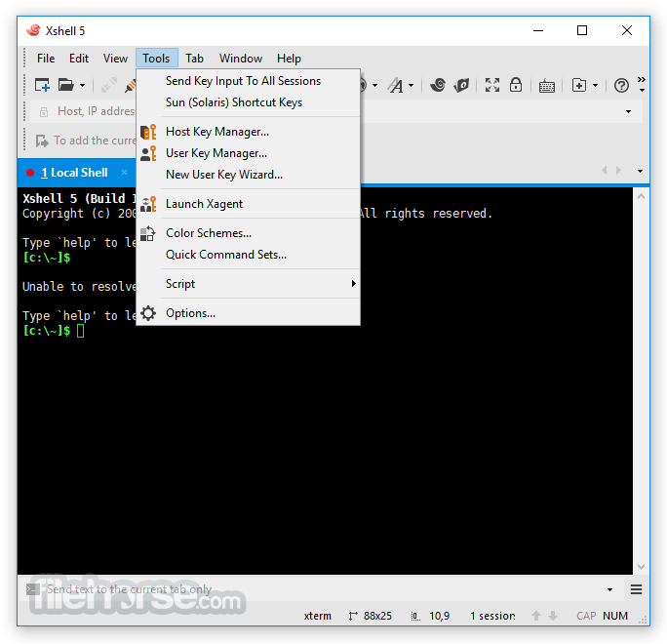Click the red status dot on Local Shell tab
This screenshot has height=644, width=667.
click(30, 173)
